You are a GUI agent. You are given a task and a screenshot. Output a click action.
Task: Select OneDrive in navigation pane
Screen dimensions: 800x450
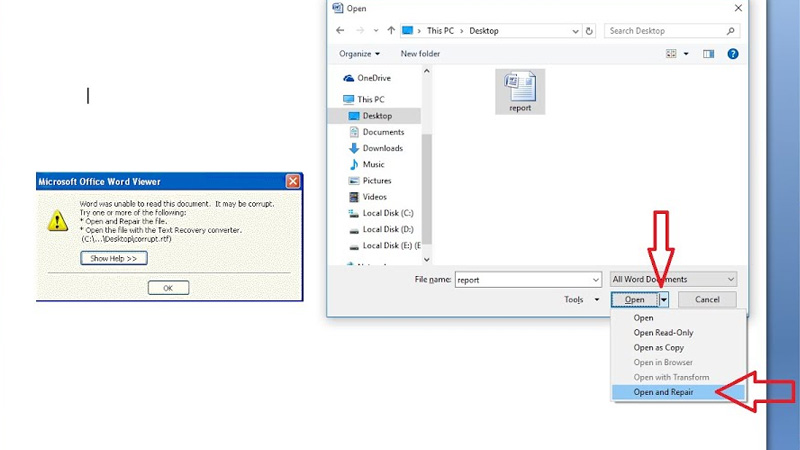click(367, 78)
